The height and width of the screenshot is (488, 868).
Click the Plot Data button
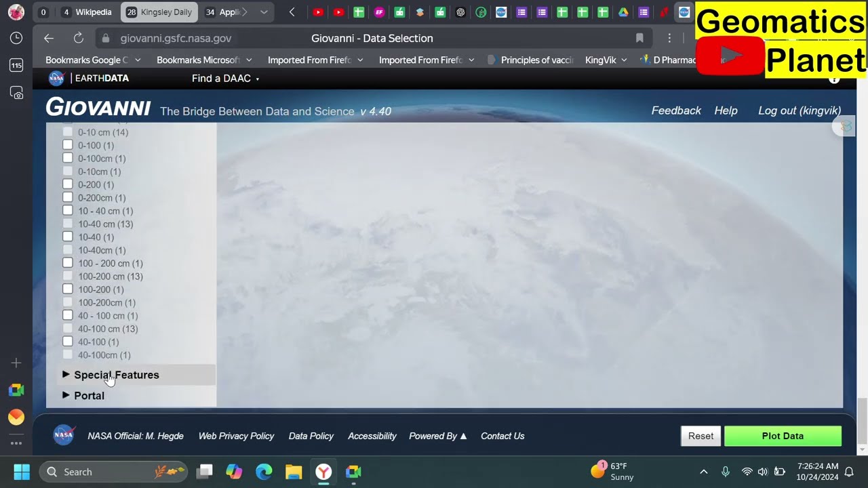tap(783, 436)
